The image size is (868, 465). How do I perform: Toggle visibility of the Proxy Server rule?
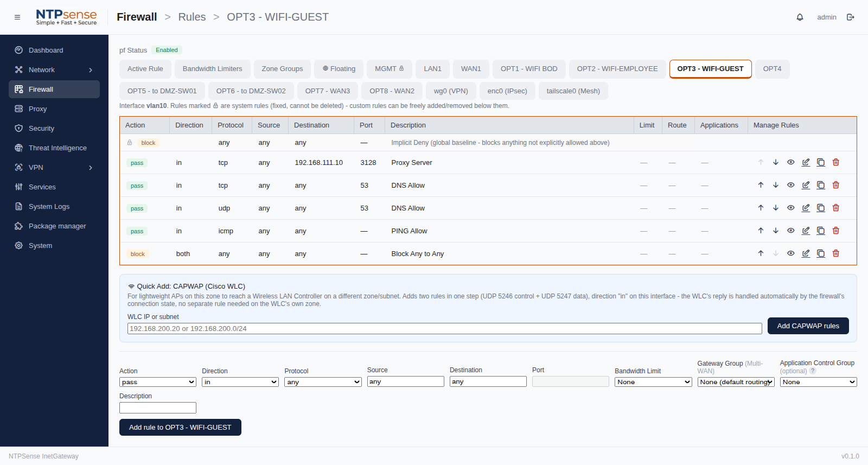(x=791, y=162)
